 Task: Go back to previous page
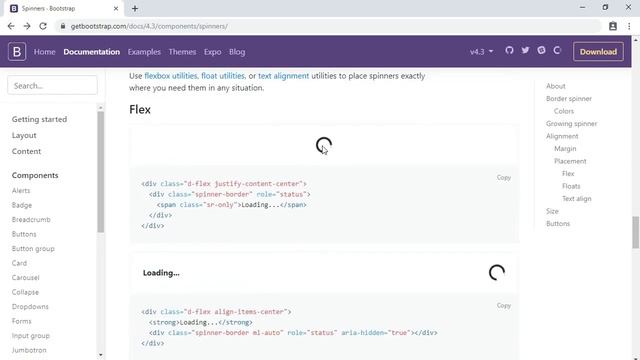tap(11, 26)
